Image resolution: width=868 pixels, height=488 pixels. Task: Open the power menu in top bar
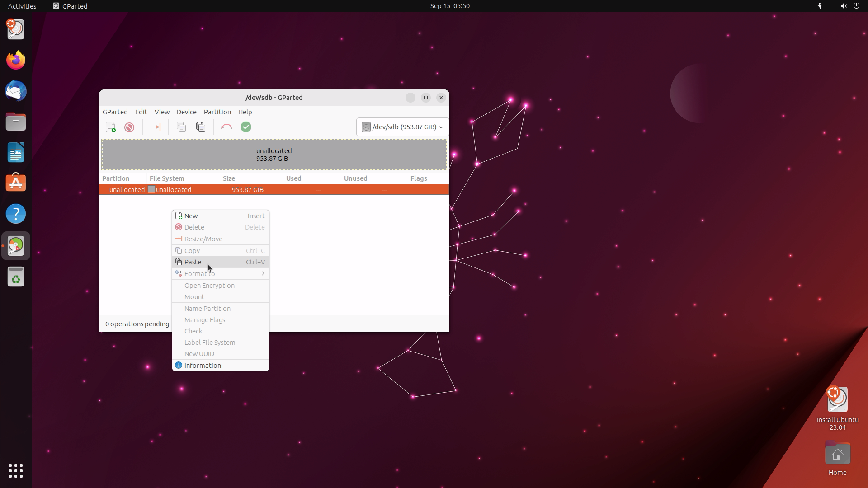point(856,6)
